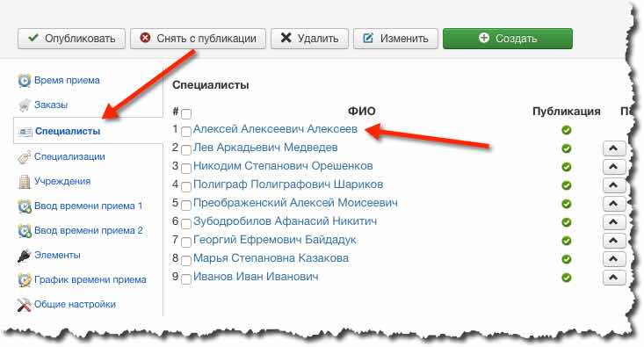Image resolution: width=644 pixels, height=347 pixels.
Task: Check the box for Зубодробилов Афанасий Никитич
Action: (186, 224)
